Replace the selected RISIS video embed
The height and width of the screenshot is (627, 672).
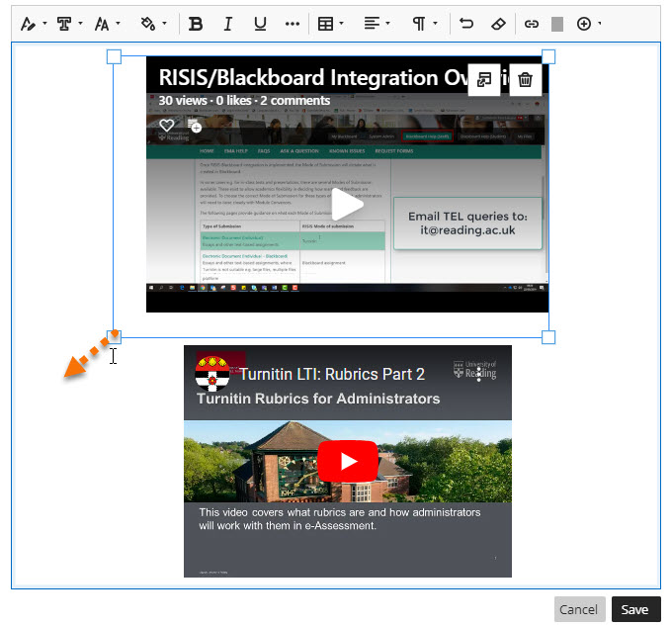click(484, 80)
